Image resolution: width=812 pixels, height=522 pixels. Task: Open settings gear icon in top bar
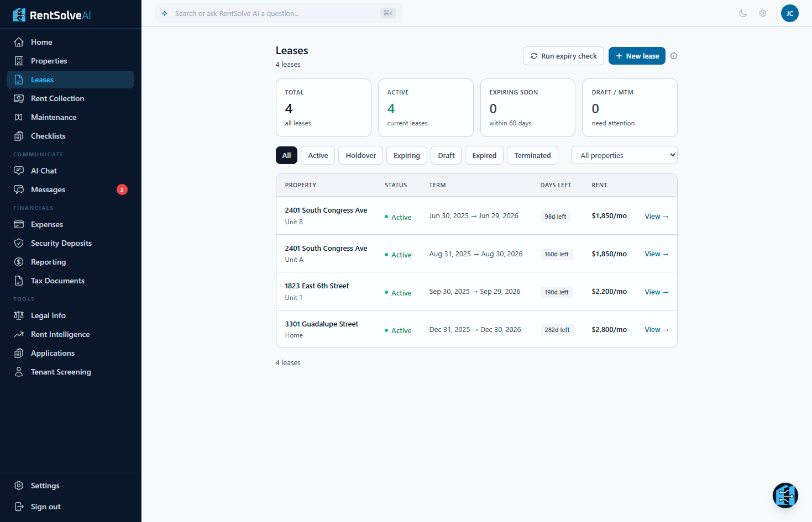tap(763, 13)
